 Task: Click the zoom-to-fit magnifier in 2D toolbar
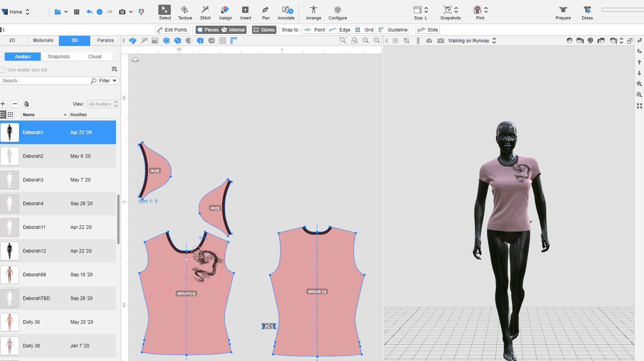[343, 40]
